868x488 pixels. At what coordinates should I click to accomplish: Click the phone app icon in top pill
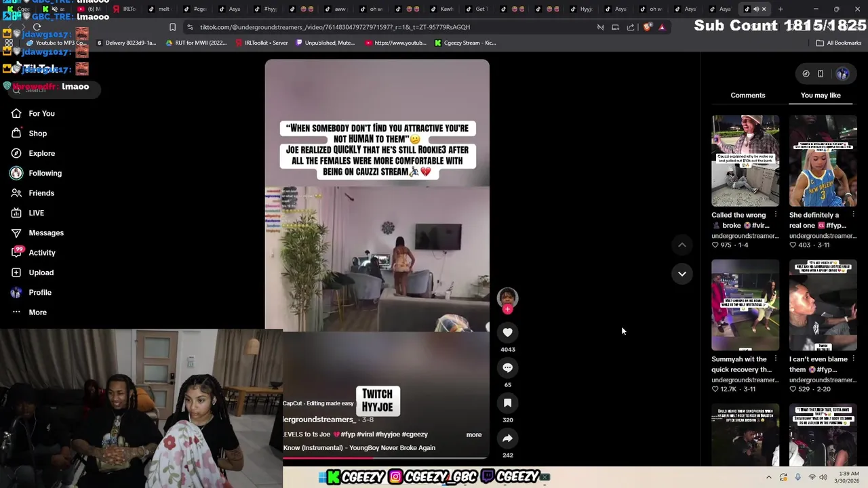[x=821, y=74]
